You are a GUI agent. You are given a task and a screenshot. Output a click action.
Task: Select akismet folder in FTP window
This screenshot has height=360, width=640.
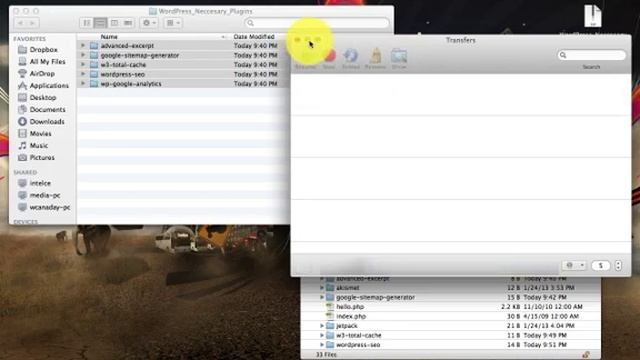pyautogui.click(x=451, y=288)
